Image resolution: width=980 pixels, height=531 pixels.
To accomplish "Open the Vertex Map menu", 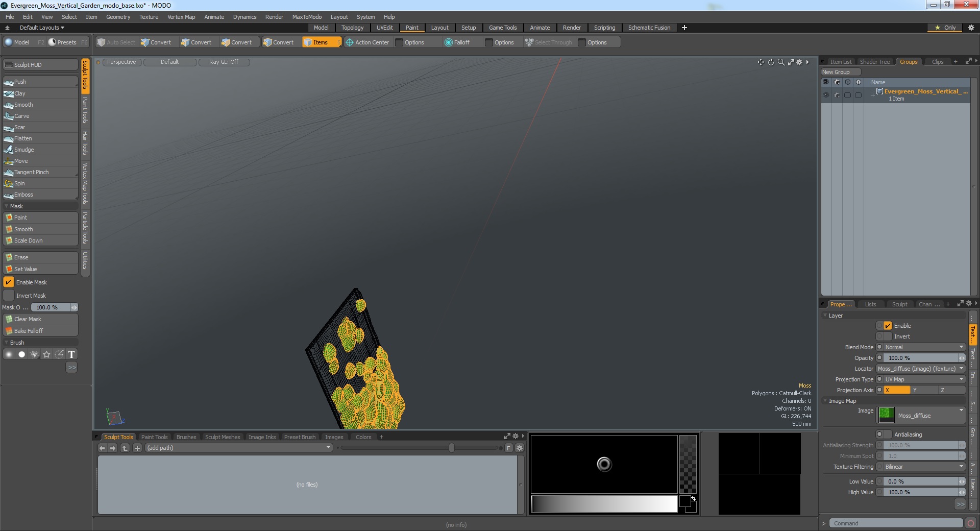I will (x=181, y=17).
